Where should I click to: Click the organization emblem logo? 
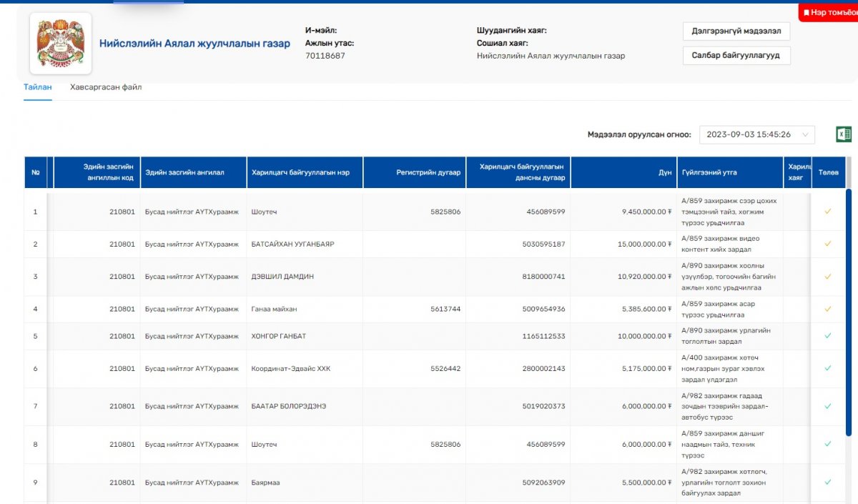coord(61,44)
